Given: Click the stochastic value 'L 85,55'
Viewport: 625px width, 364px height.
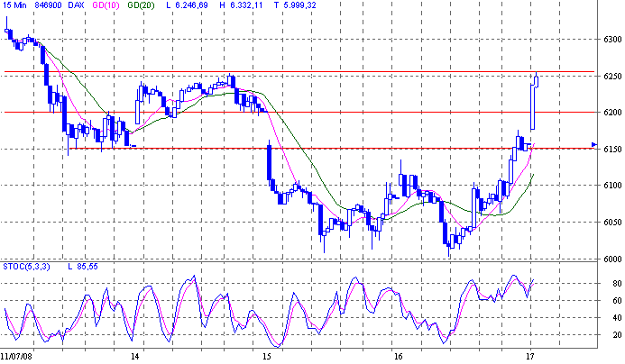Looking at the screenshot, I should 82,267.
